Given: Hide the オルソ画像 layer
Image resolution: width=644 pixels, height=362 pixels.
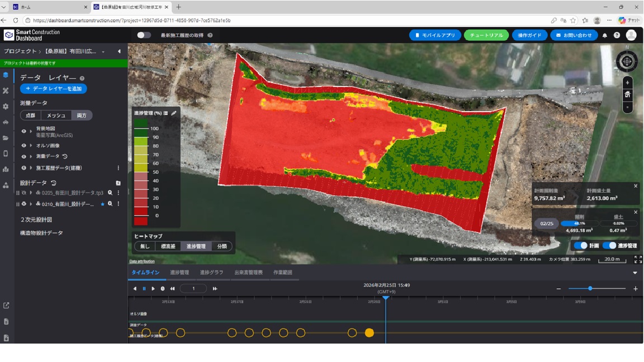Looking at the screenshot, I should tap(24, 146).
